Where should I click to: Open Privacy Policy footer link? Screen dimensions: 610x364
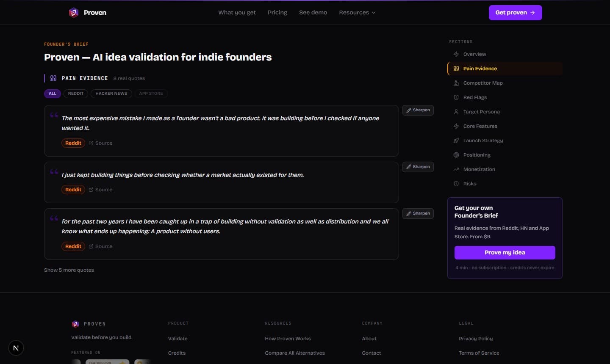pyautogui.click(x=476, y=339)
